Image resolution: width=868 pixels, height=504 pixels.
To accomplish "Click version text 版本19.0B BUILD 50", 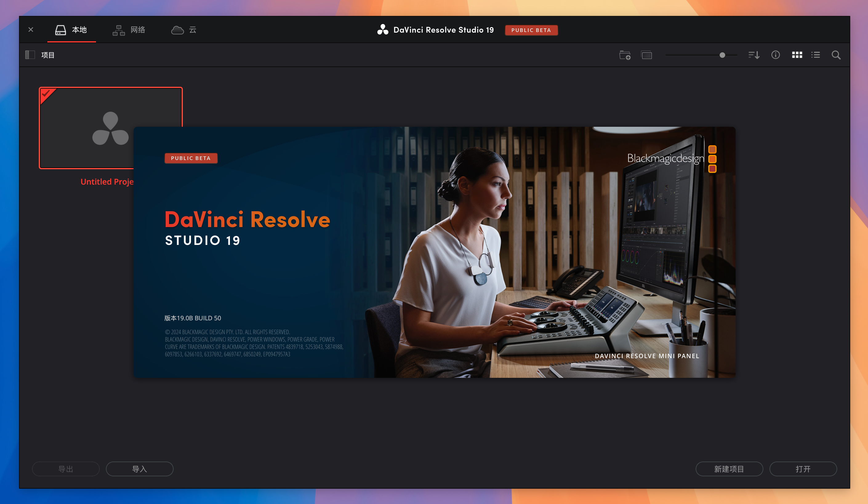I will (x=193, y=318).
